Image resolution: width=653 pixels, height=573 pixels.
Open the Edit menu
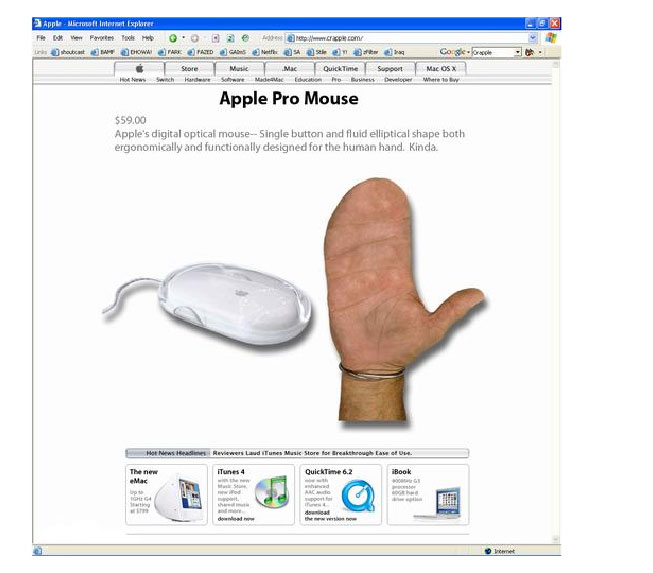click(x=57, y=38)
